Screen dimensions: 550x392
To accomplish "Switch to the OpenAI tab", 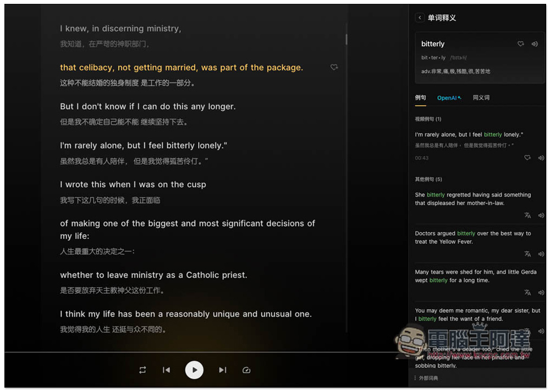I will pos(448,98).
